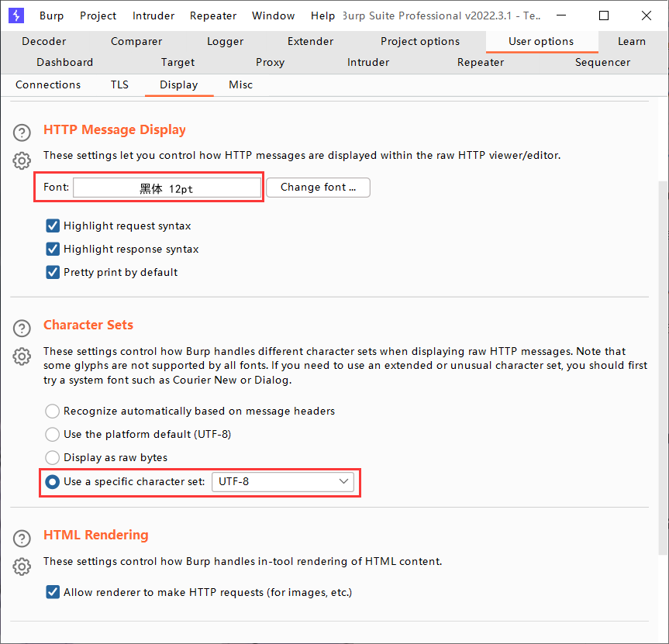669x644 pixels.
Task: Toggle Allow renderer to make HTTP requests
Action: click(53, 592)
